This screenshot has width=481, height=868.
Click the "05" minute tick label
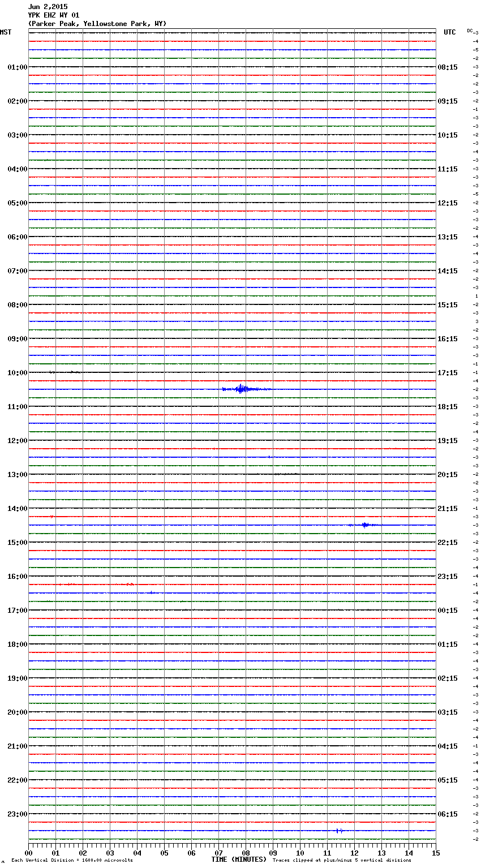[x=164, y=853]
